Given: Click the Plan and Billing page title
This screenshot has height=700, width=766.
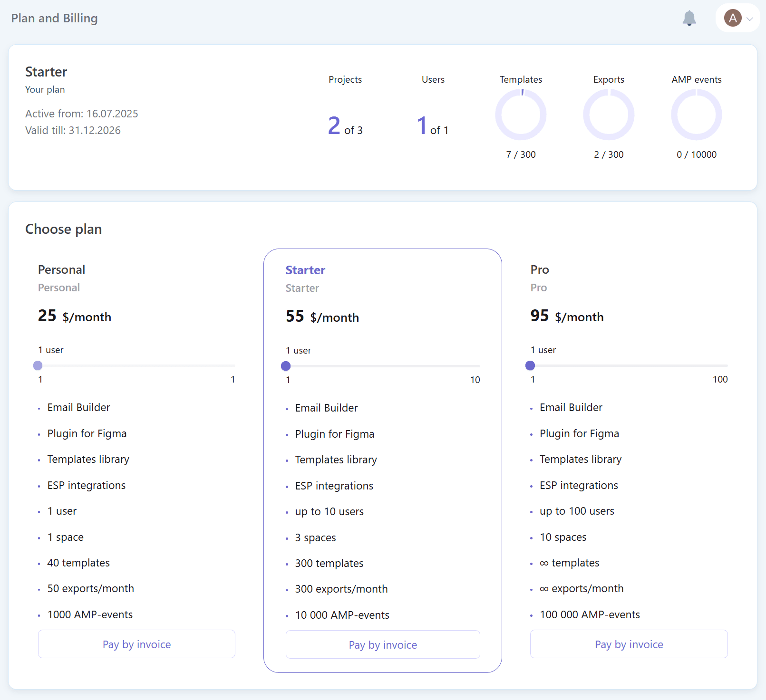Looking at the screenshot, I should tap(54, 19).
